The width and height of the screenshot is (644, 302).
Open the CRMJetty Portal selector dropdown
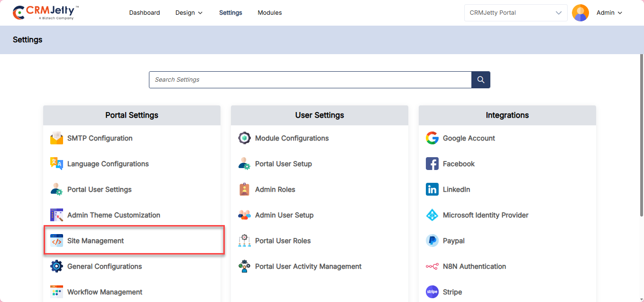pos(515,13)
